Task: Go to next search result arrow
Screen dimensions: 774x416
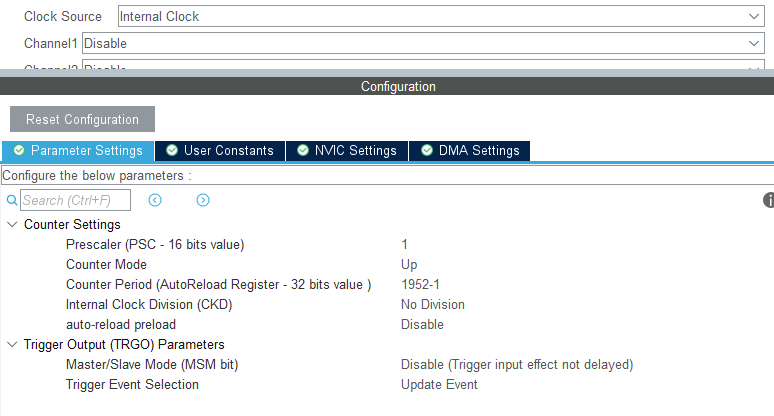Action: coord(203,200)
